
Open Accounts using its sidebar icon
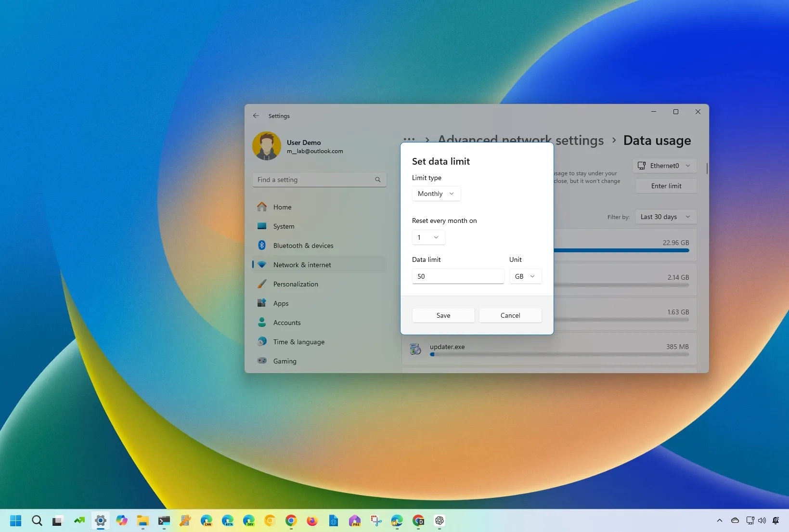pos(262,323)
